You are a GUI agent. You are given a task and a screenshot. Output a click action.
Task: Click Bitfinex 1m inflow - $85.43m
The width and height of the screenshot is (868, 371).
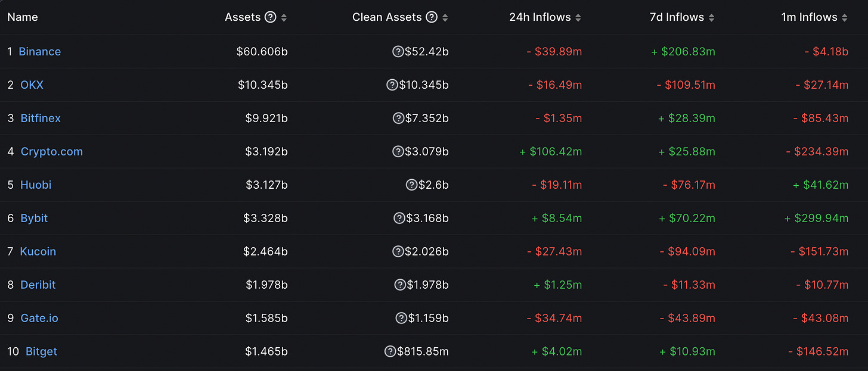point(821,119)
